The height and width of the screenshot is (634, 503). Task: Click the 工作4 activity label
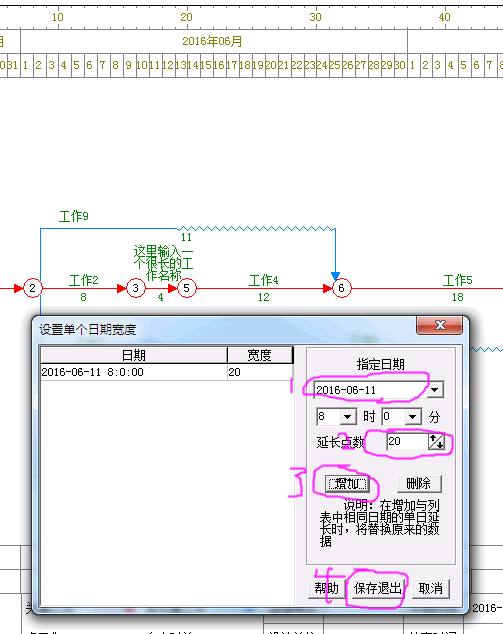pos(264,280)
